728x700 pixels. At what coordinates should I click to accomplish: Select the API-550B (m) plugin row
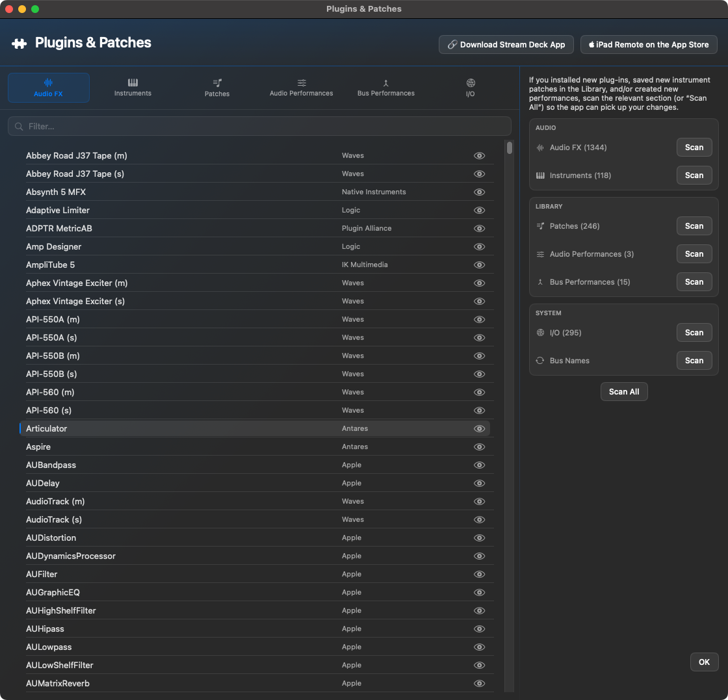(255, 356)
